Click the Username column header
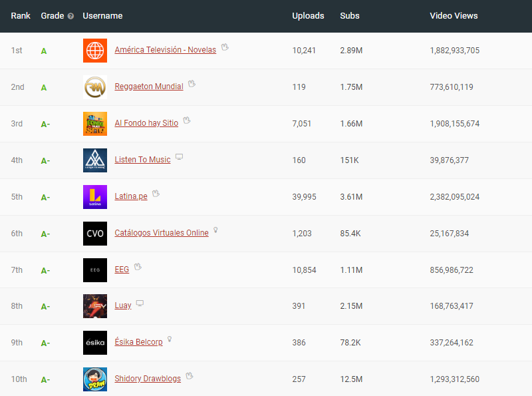This screenshot has width=532, height=396. tap(102, 16)
